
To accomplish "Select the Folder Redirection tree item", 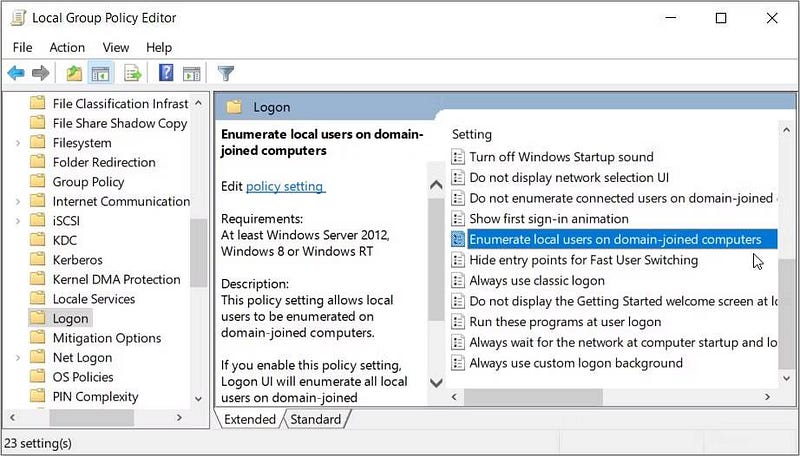I will [104, 162].
